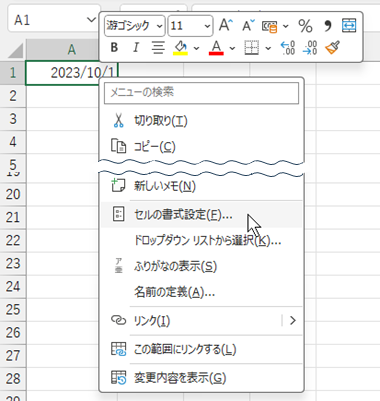Select row 3 header

[x=13, y=119]
